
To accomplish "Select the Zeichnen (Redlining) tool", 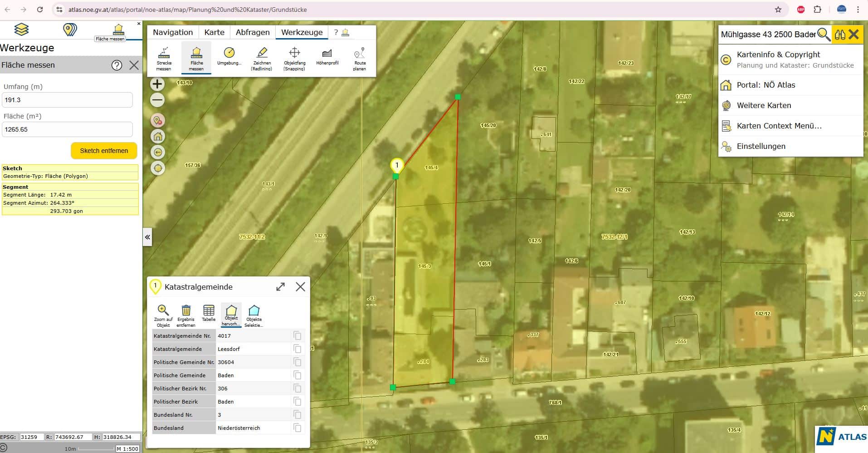I will click(262, 58).
